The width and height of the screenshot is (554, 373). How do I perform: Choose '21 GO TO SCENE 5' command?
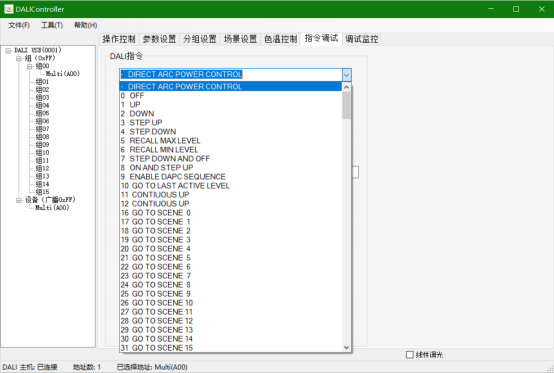pyautogui.click(x=231, y=258)
